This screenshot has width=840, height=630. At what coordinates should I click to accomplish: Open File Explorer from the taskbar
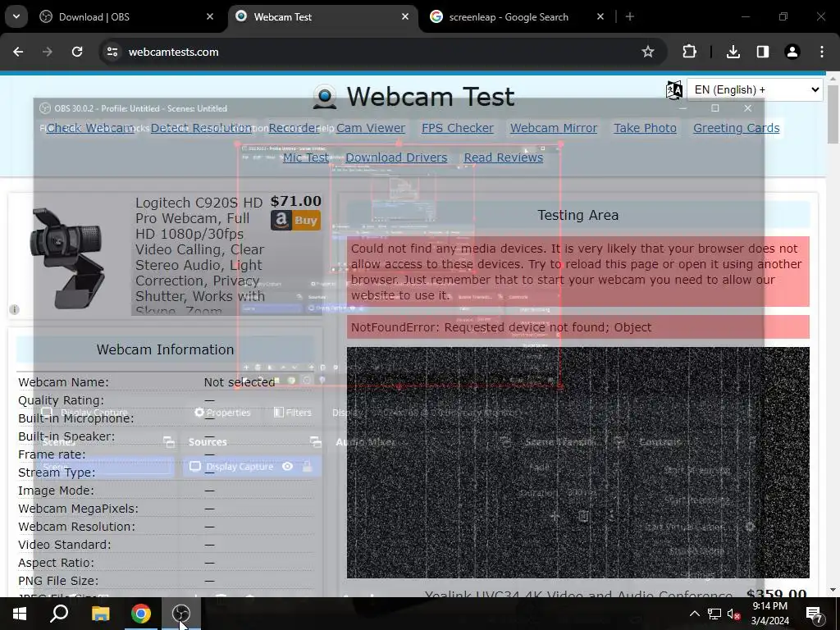100,614
